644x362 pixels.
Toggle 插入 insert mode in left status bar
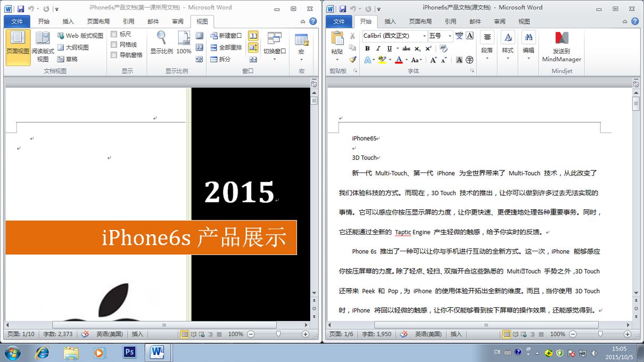137,334
